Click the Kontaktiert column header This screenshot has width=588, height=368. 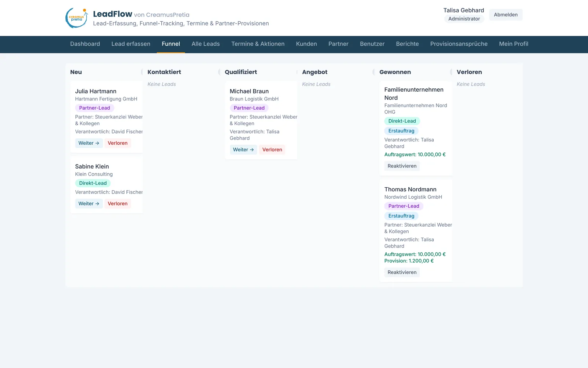164,72
